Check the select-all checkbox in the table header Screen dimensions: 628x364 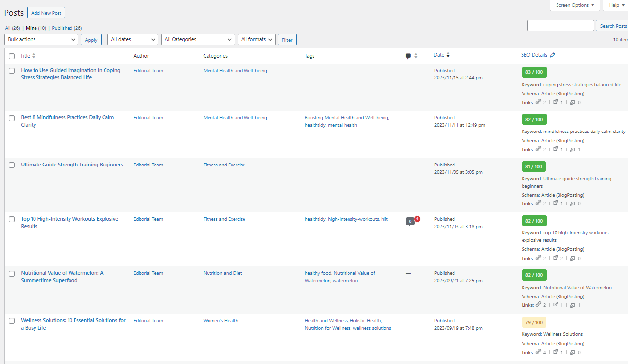[x=12, y=56]
